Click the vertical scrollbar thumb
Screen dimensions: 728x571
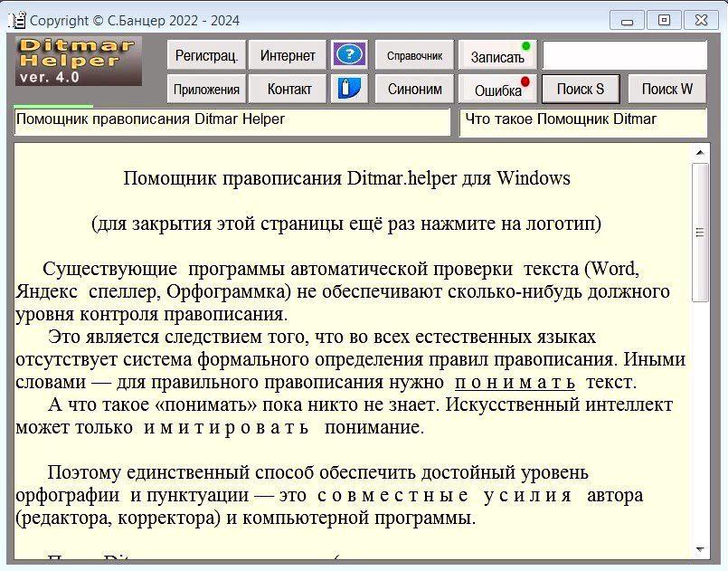pyautogui.click(x=699, y=231)
